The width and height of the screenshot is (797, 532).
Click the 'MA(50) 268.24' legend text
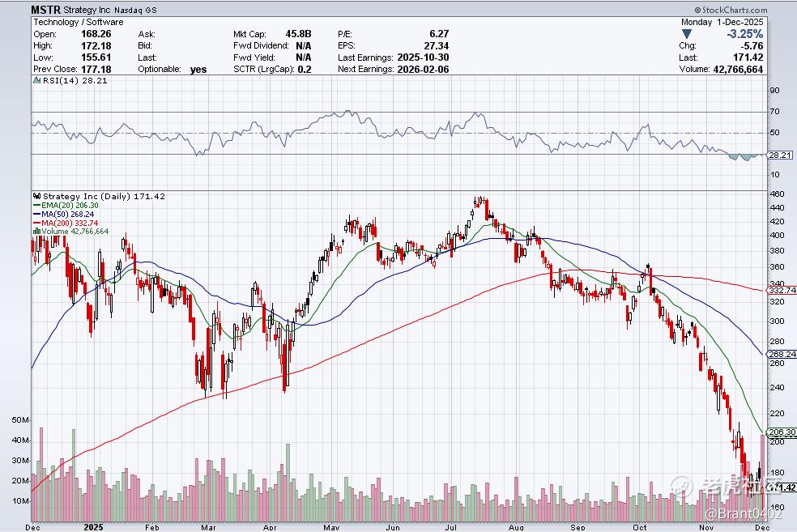67,215
